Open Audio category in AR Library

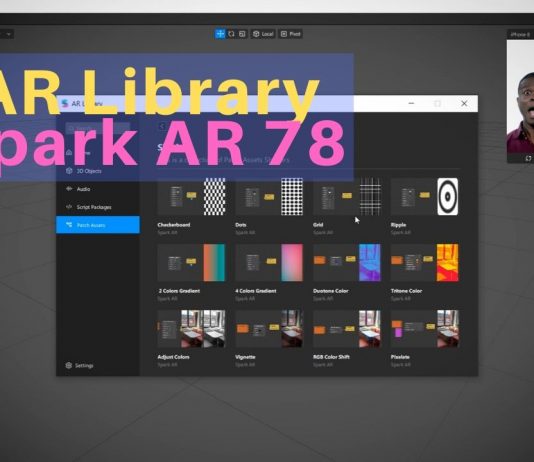[x=98, y=189]
